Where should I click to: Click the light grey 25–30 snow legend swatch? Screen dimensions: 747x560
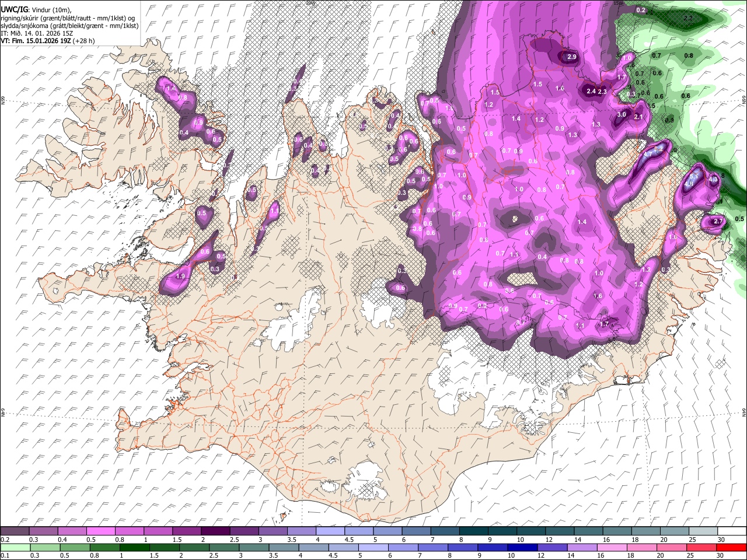(x=703, y=531)
